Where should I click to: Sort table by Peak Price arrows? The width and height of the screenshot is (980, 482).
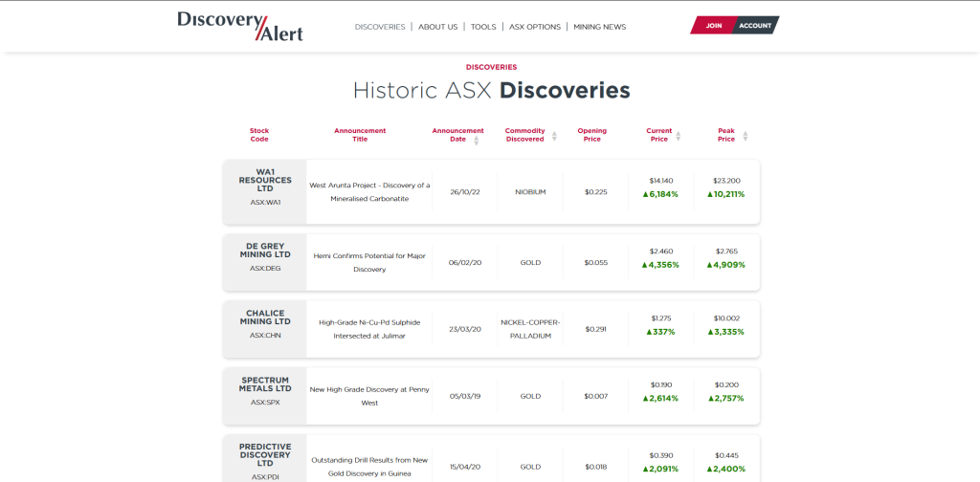745,136
